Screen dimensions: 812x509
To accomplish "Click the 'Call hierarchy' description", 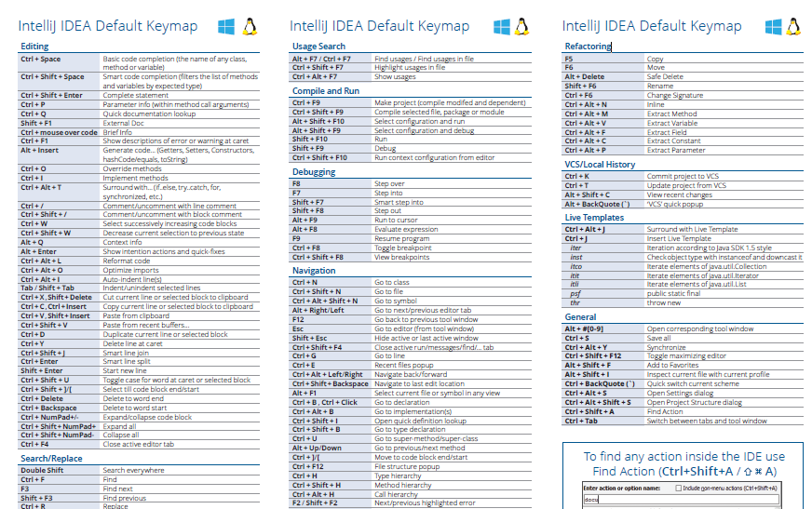I will pos(396,494).
